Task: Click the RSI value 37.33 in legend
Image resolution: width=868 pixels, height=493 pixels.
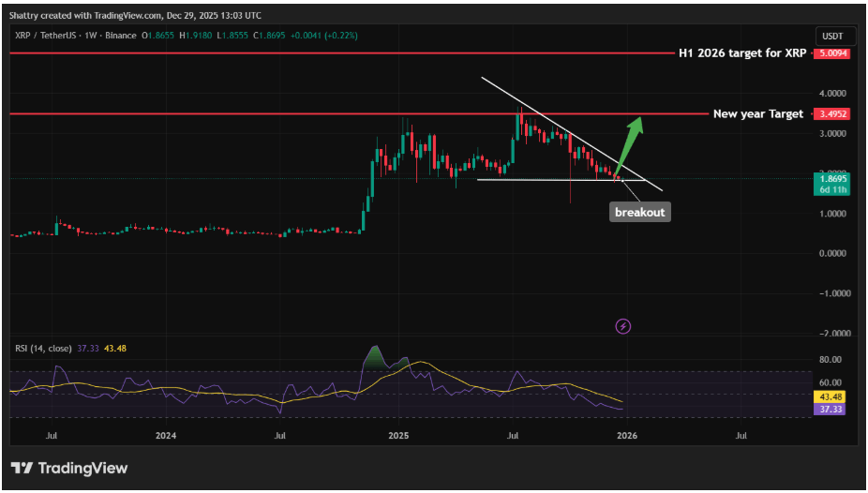Action: [x=86, y=349]
